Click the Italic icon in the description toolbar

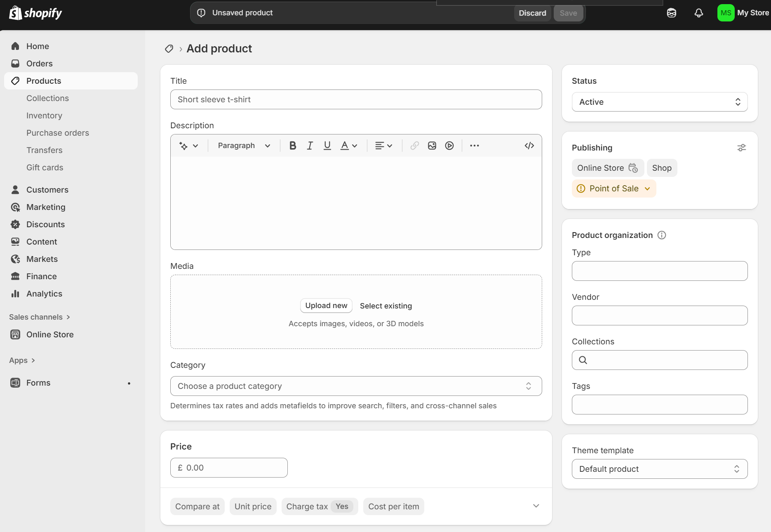[x=310, y=145]
